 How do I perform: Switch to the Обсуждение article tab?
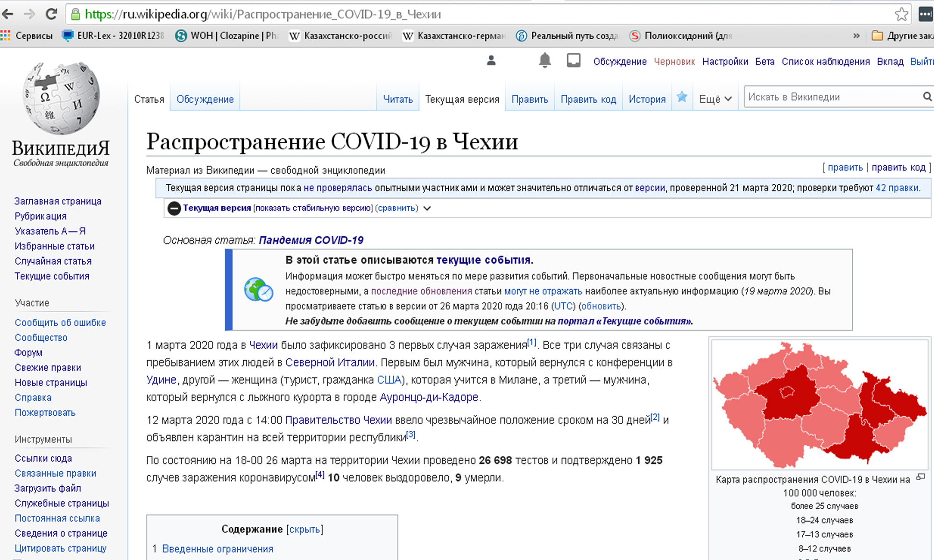click(x=205, y=99)
